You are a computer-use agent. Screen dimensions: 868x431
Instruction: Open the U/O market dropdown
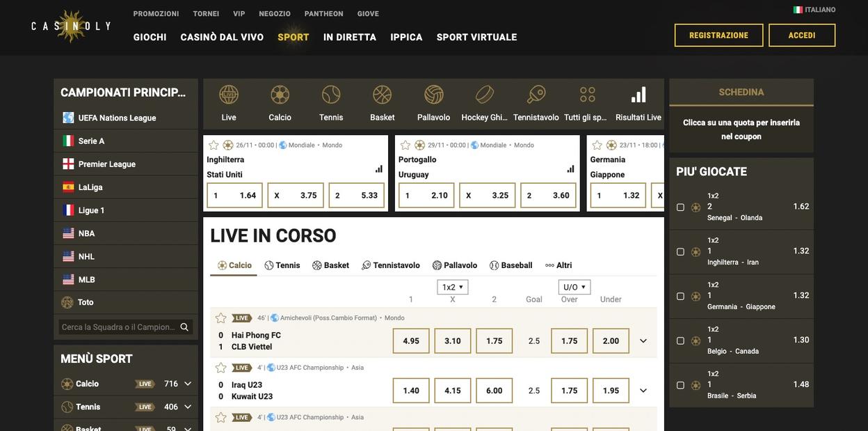point(574,287)
